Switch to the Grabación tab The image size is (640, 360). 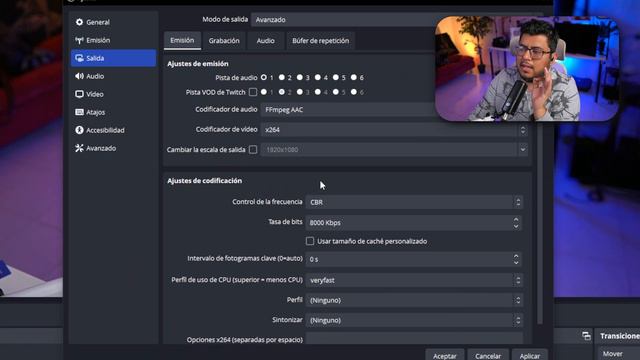coord(224,41)
